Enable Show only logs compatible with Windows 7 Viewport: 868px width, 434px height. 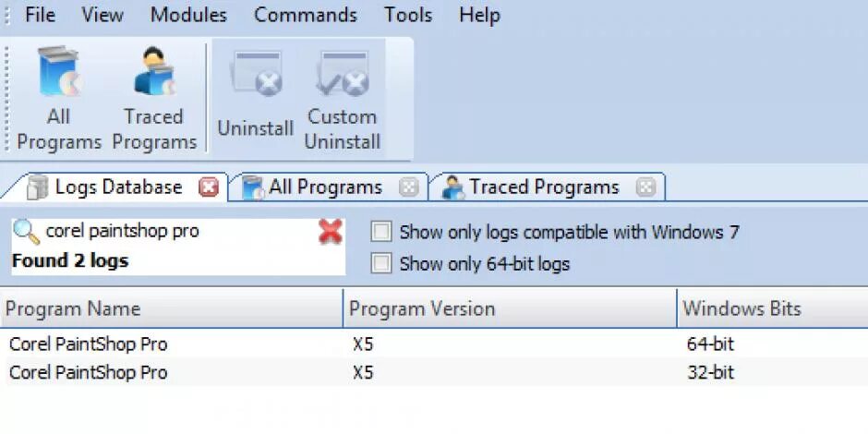pos(380,232)
